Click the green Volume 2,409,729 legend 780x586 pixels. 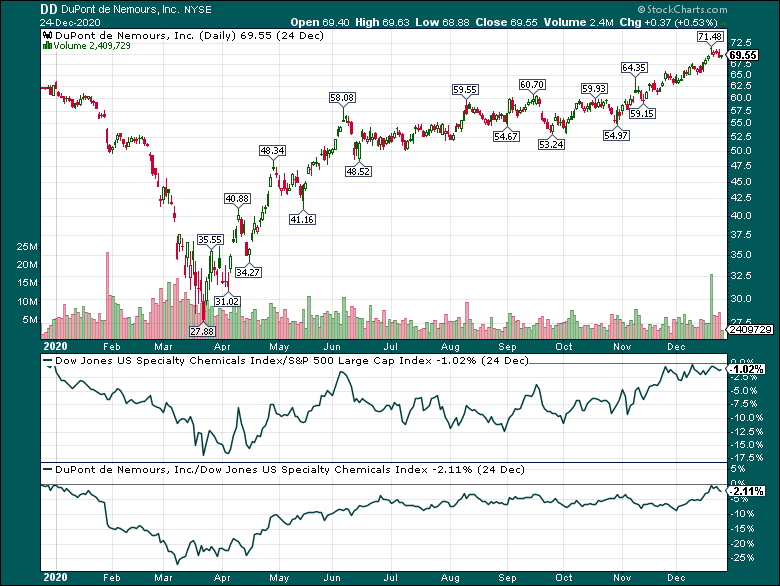point(92,46)
